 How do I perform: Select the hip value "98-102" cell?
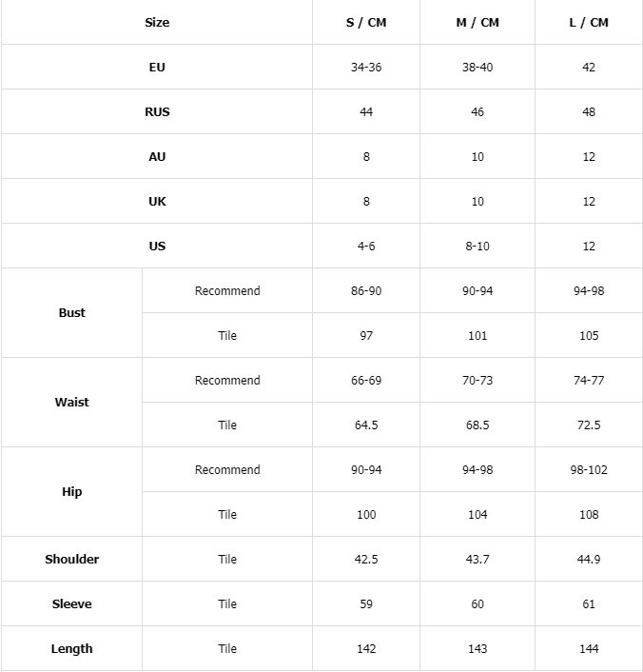(x=589, y=470)
